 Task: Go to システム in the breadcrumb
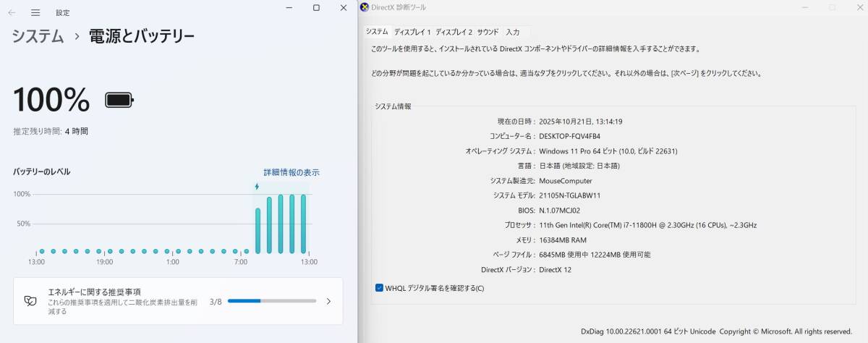click(x=38, y=36)
